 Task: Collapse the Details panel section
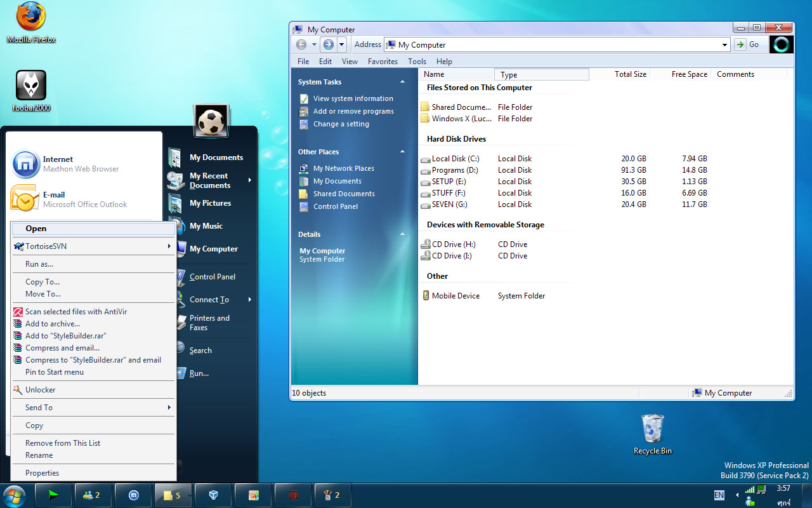(402, 234)
